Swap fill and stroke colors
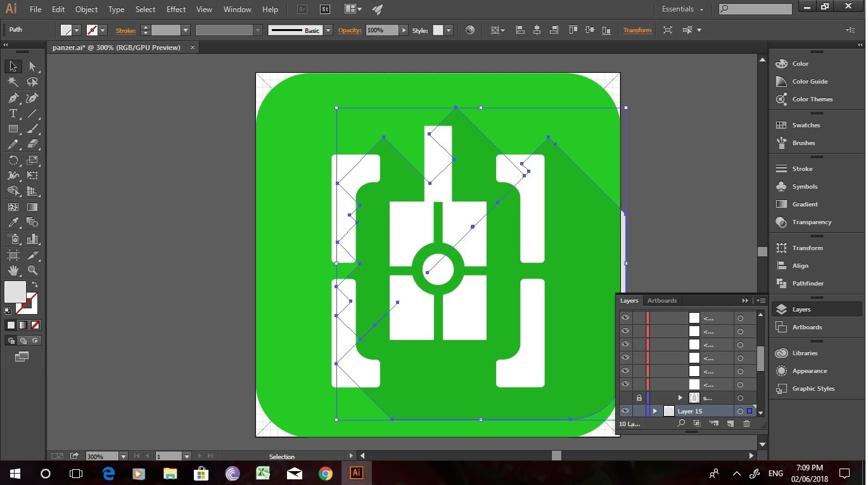 [35, 285]
